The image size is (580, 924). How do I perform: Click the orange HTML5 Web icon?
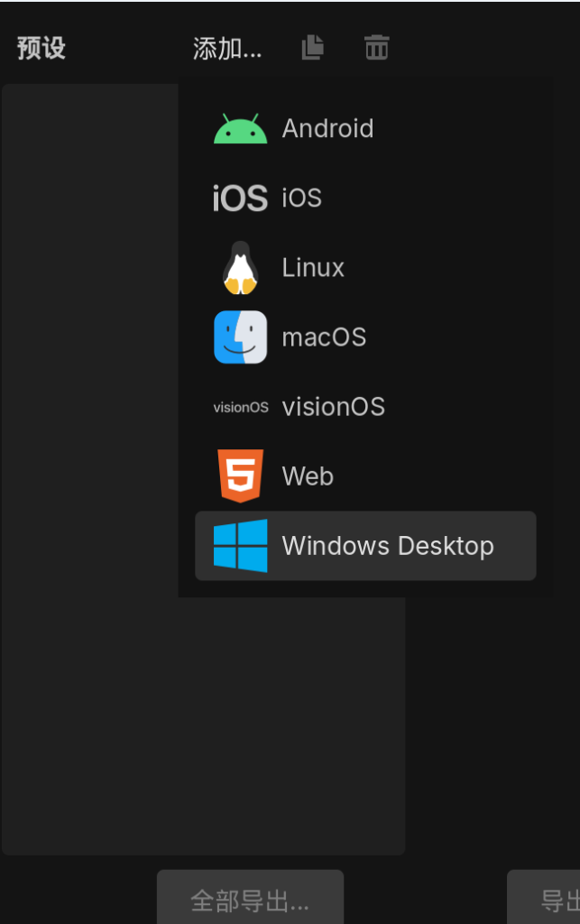(240, 476)
